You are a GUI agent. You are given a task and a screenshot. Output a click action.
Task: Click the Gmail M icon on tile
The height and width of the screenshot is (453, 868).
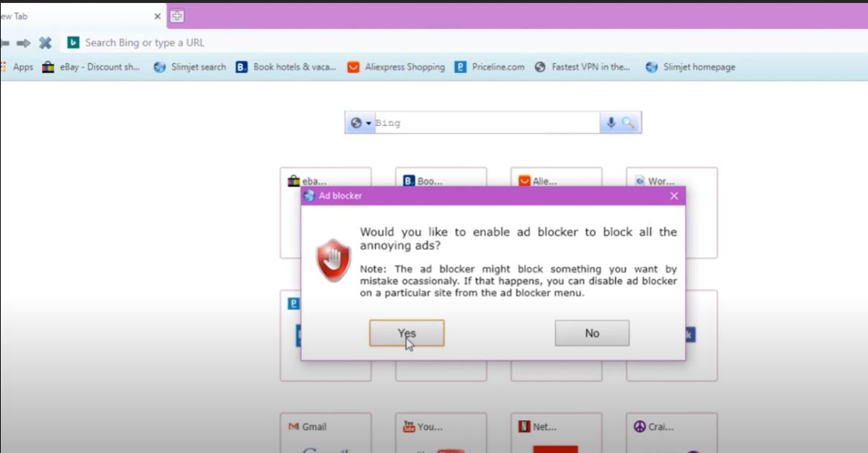pyautogui.click(x=294, y=427)
